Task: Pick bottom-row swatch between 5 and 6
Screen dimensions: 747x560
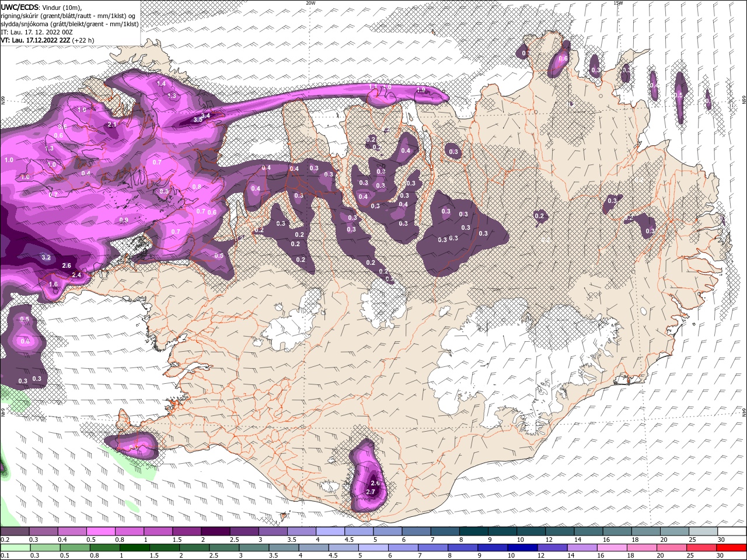Action: [372, 548]
